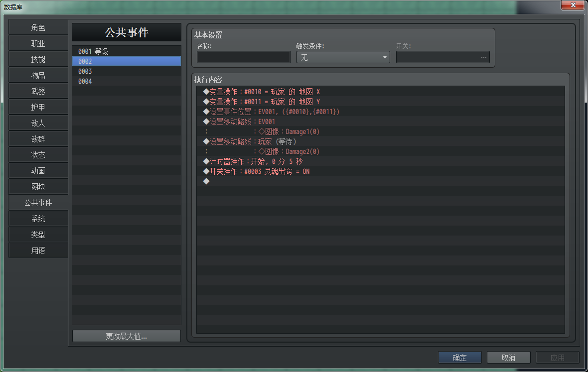Select the 设置移动路线 EV001 command
This screenshot has width=588, height=372.
point(381,122)
